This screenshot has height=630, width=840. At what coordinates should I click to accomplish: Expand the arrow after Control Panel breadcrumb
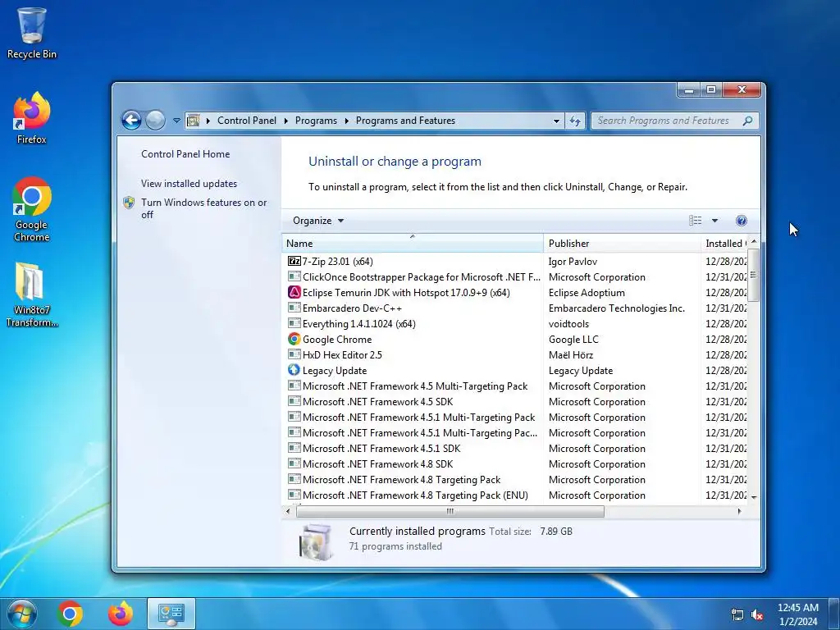click(x=286, y=121)
